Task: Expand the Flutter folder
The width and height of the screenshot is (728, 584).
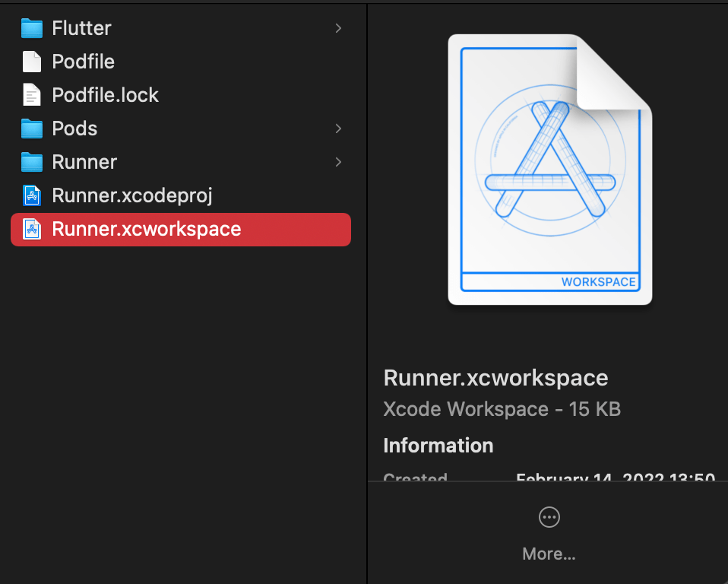Action: click(339, 28)
